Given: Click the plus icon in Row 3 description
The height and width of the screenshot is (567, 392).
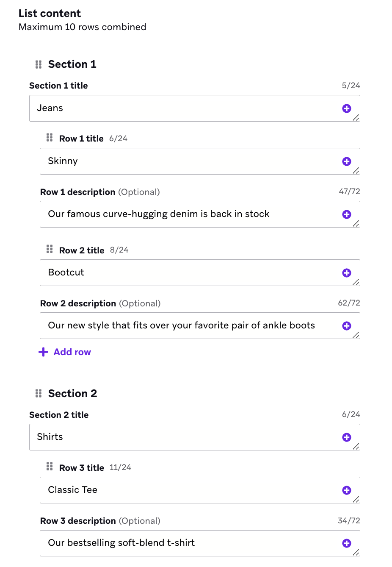Looking at the screenshot, I should click(347, 543).
